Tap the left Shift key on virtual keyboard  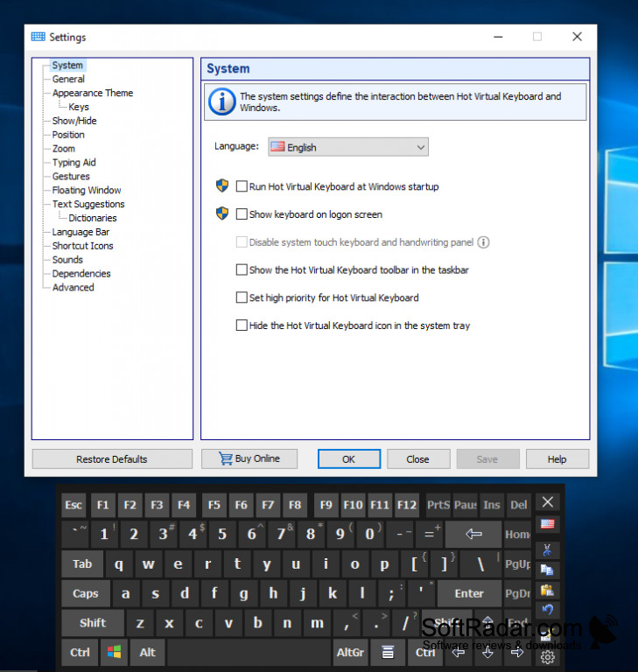pyautogui.click(x=93, y=622)
